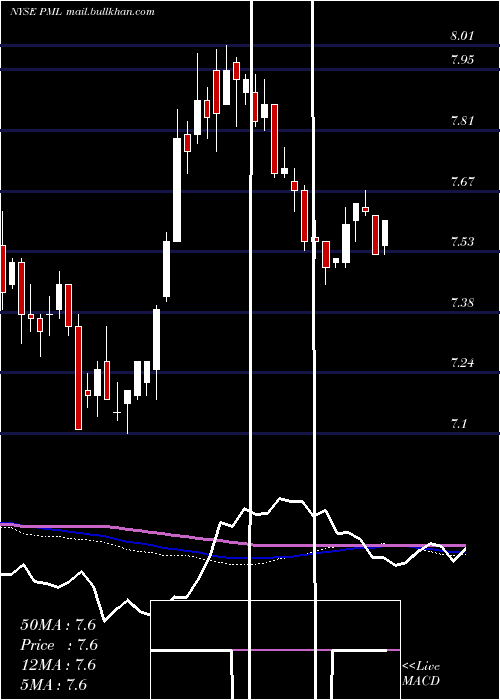The width and height of the screenshot is (500, 700).
Task: Click the 12MA : 7.6 readout
Action: point(58,665)
